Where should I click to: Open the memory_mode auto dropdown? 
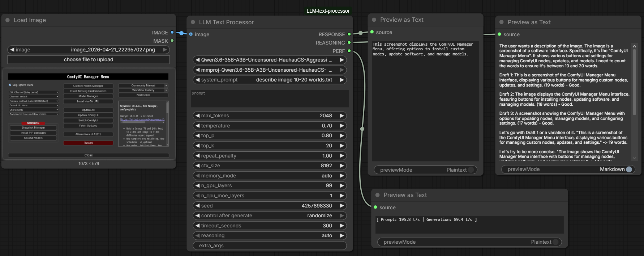click(x=270, y=176)
